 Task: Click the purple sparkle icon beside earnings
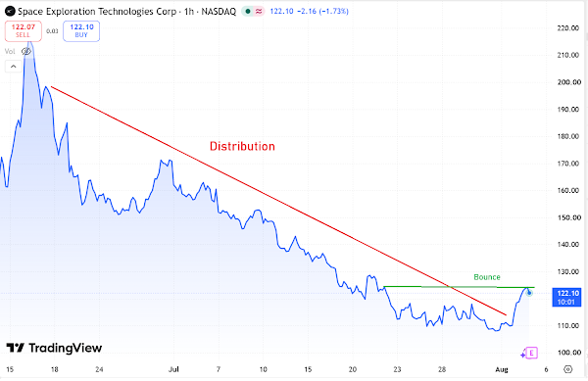523,354
